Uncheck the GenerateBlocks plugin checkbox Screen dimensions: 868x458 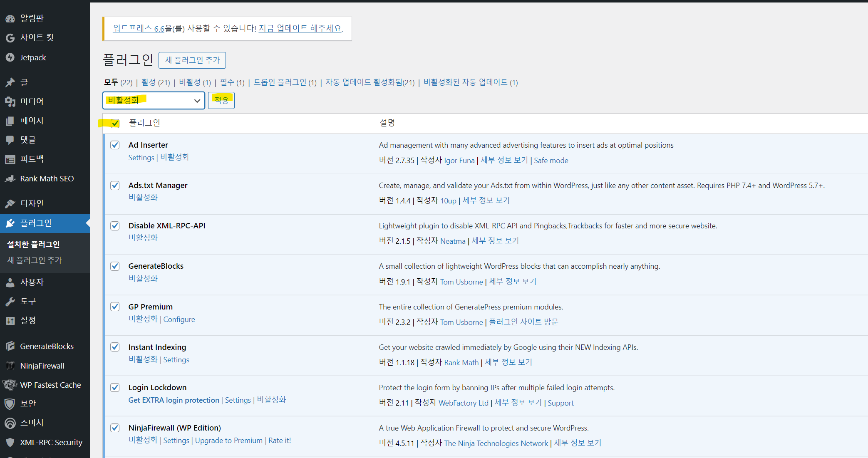115,266
